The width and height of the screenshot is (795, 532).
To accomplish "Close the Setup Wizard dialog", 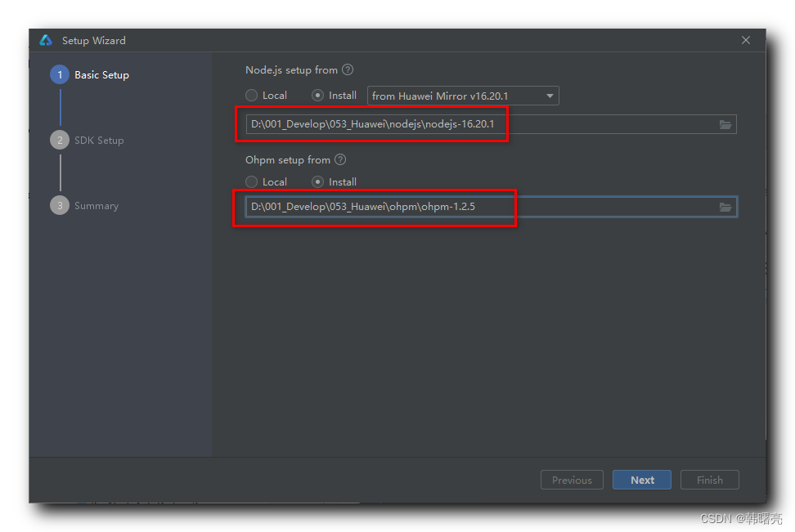I will pyautogui.click(x=745, y=40).
